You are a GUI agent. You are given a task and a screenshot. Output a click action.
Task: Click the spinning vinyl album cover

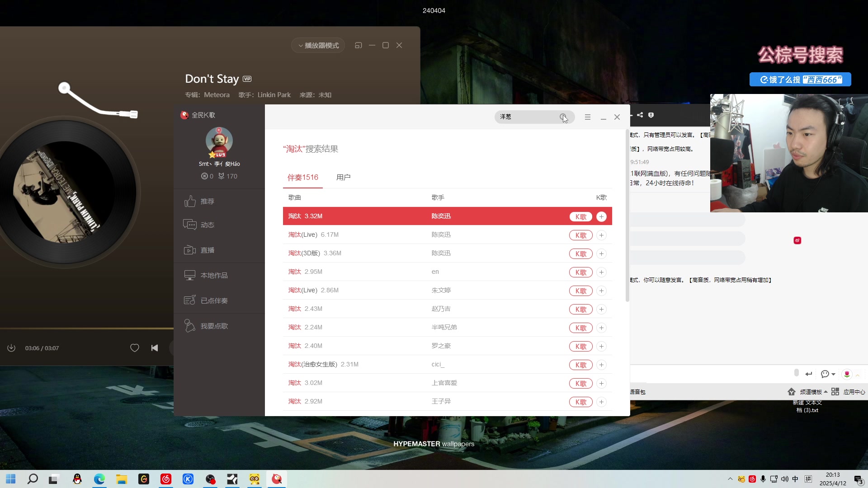(x=65, y=192)
